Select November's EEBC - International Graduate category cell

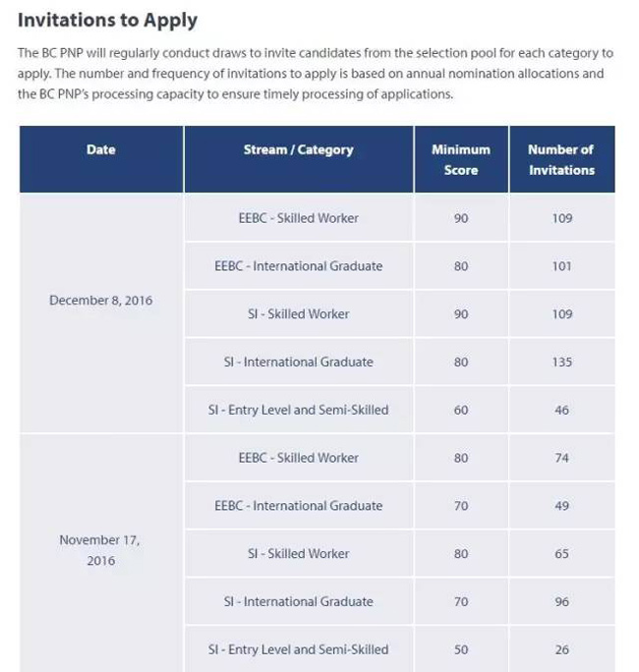point(298,506)
